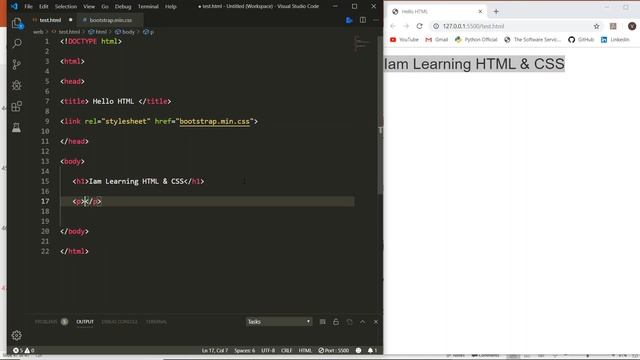Switch to the Debug Console tab
640x360 pixels.
119,322
